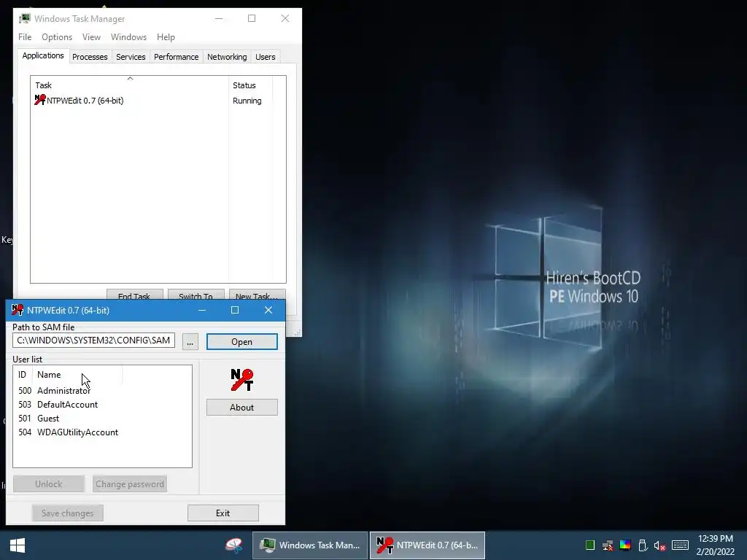Switch to the Performance tab

pos(177,57)
